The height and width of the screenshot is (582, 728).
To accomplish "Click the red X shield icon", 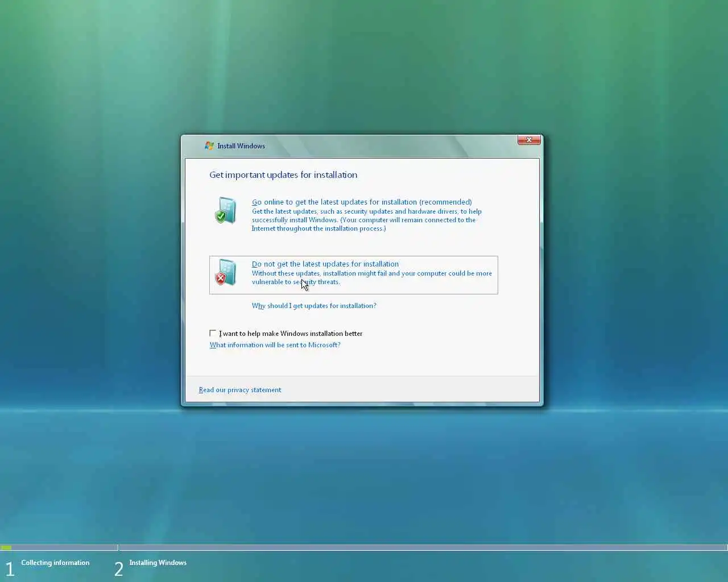I will 225,272.
